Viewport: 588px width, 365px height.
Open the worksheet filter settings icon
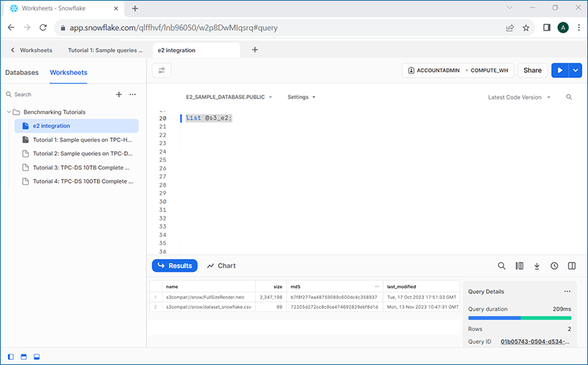click(x=162, y=71)
